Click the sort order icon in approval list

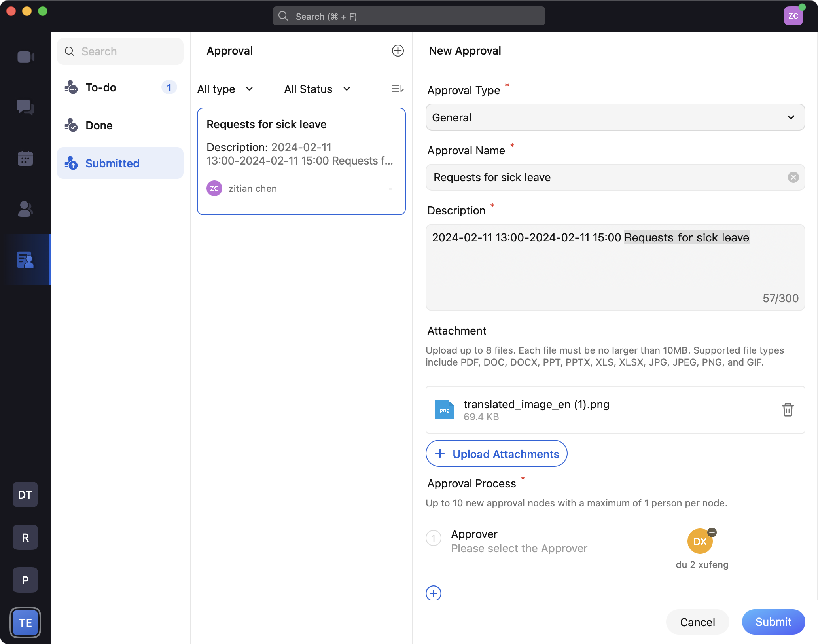coord(398,89)
